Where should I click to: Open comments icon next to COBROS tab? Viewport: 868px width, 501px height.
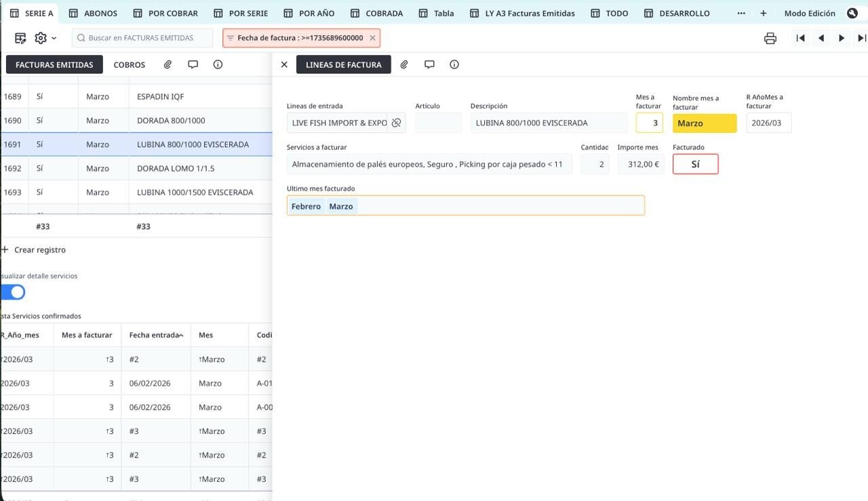[193, 64]
